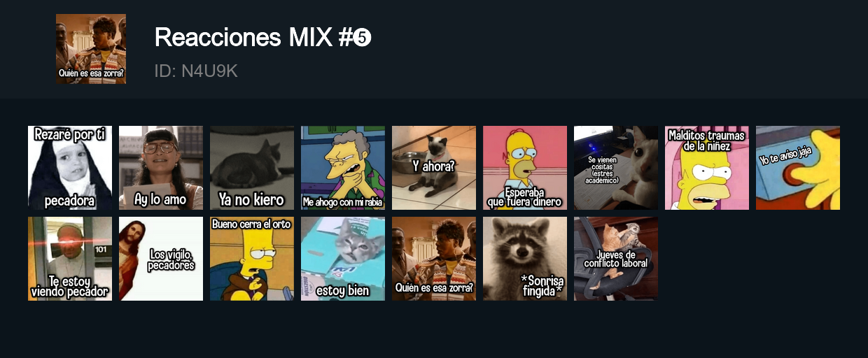Choose the 'Se vienen cositas' cat sticker
Image resolution: width=868 pixels, height=358 pixels.
(x=616, y=168)
